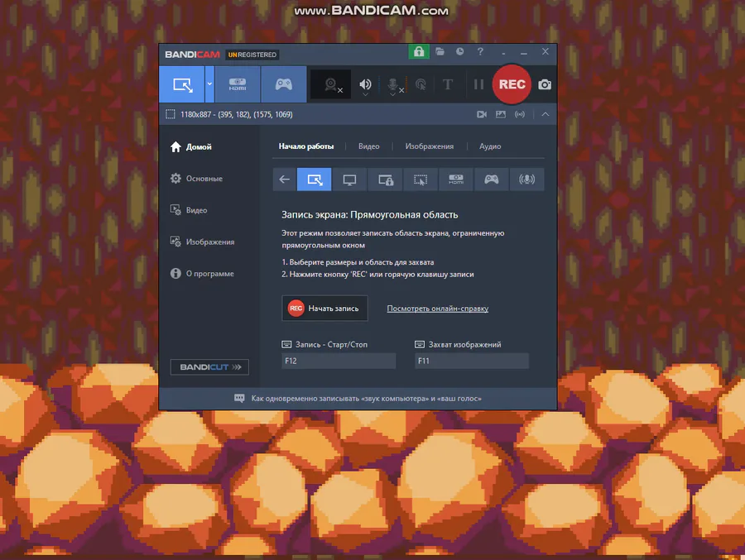The image size is (745, 560).
Task: Select audio-only recording mode icon
Action: click(526, 179)
